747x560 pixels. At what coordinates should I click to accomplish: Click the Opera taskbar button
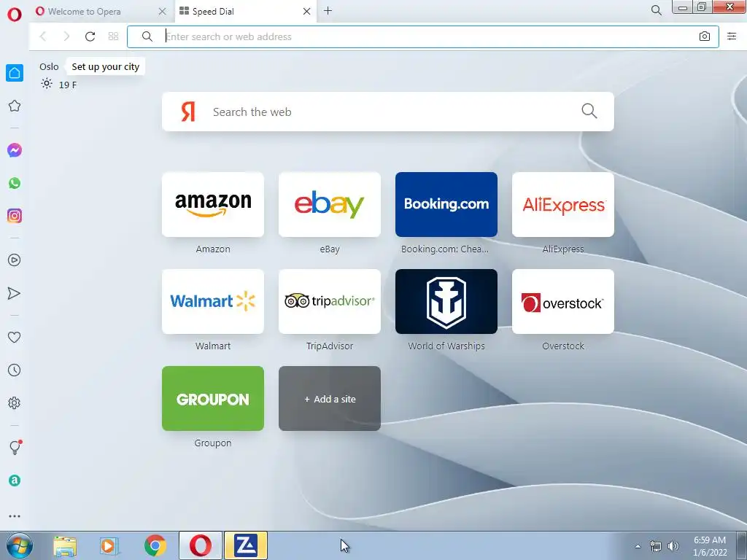click(x=201, y=545)
